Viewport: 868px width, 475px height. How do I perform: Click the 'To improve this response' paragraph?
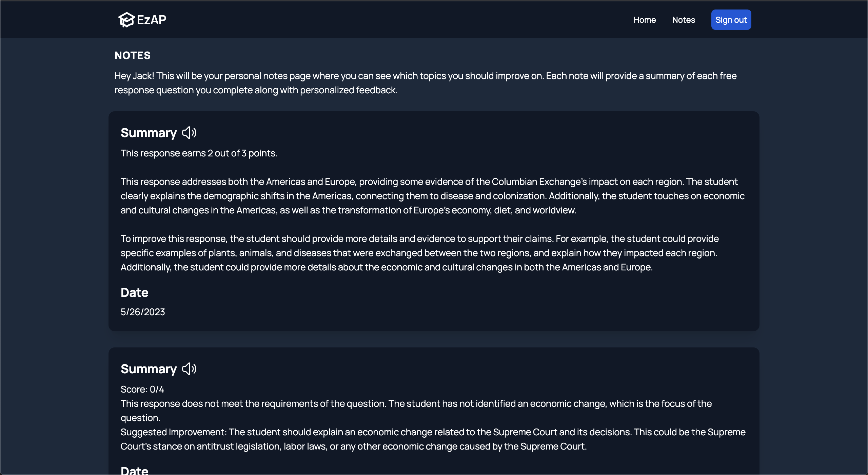click(419, 253)
